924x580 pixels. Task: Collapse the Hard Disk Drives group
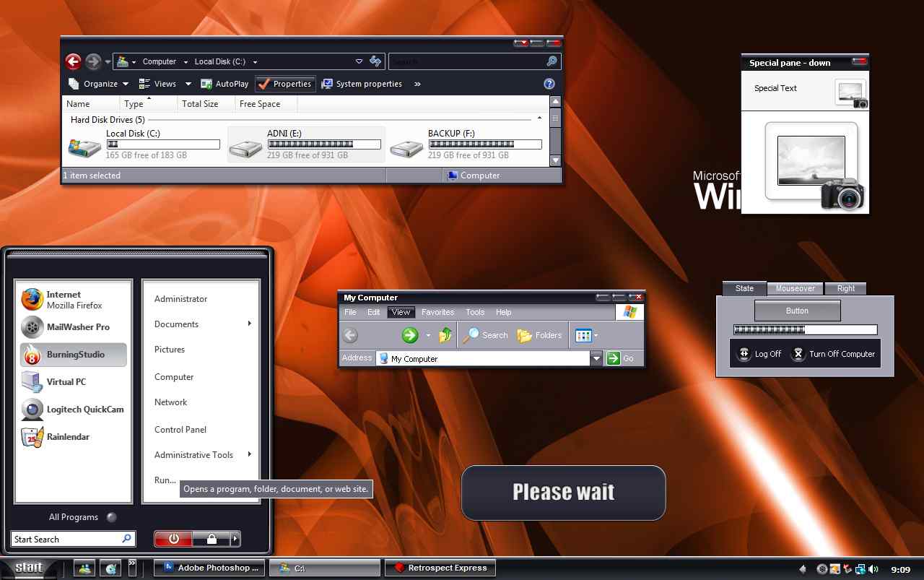pyautogui.click(x=539, y=118)
